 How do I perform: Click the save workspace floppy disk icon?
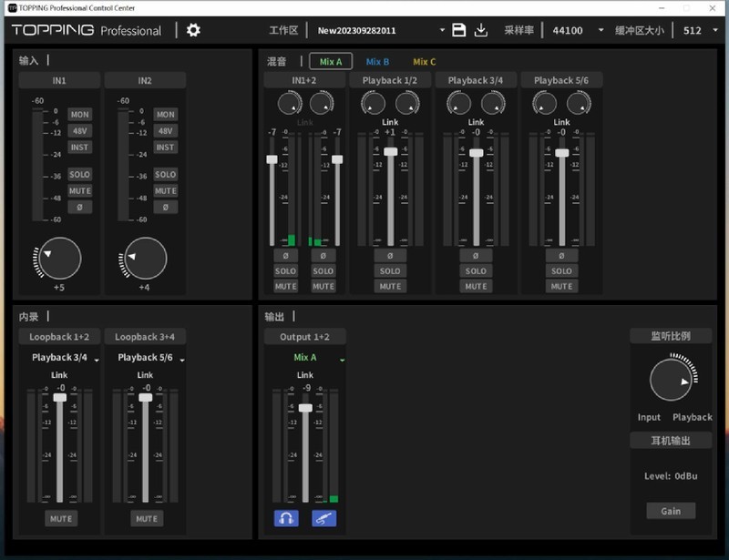(x=459, y=30)
